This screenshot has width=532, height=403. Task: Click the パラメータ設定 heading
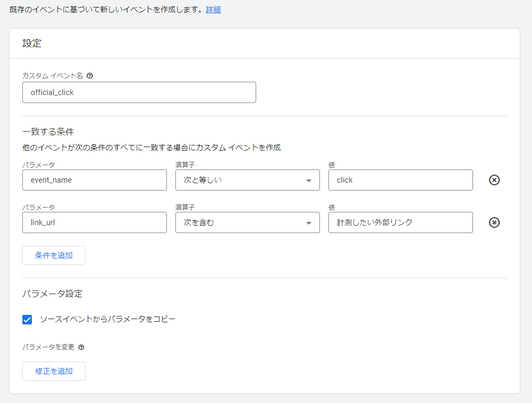(53, 294)
